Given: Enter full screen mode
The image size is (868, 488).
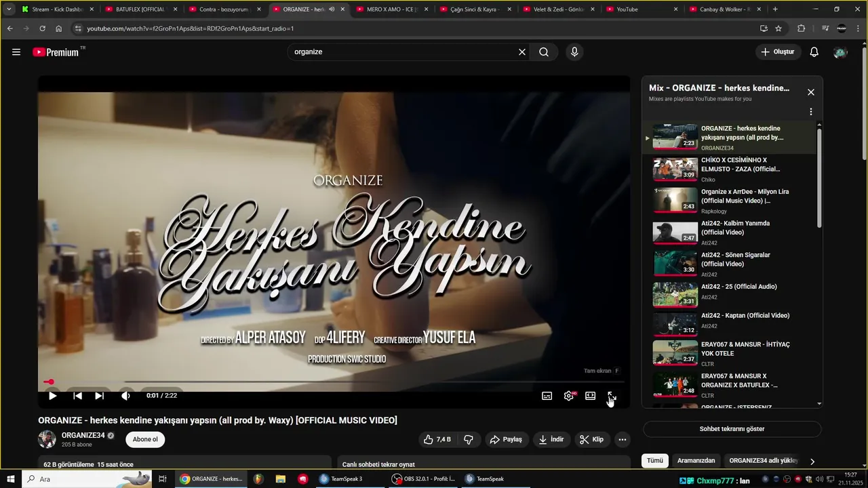Looking at the screenshot, I should 612,396.
